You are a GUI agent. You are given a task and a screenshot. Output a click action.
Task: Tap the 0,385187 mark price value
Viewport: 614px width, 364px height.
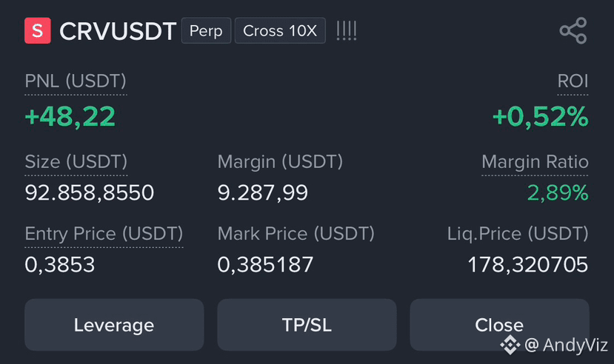coord(265,265)
